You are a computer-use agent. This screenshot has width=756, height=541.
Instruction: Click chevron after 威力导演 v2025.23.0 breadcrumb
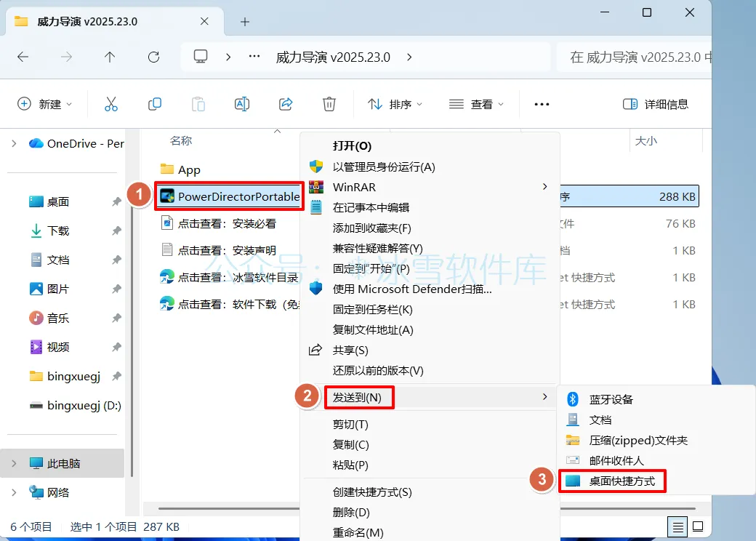pos(409,57)
